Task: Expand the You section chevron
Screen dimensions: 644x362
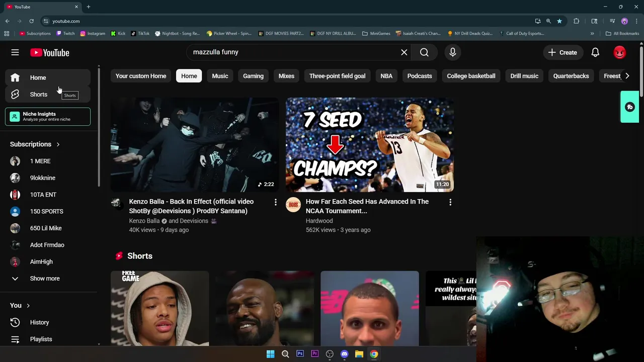Action: click(28, 306)
